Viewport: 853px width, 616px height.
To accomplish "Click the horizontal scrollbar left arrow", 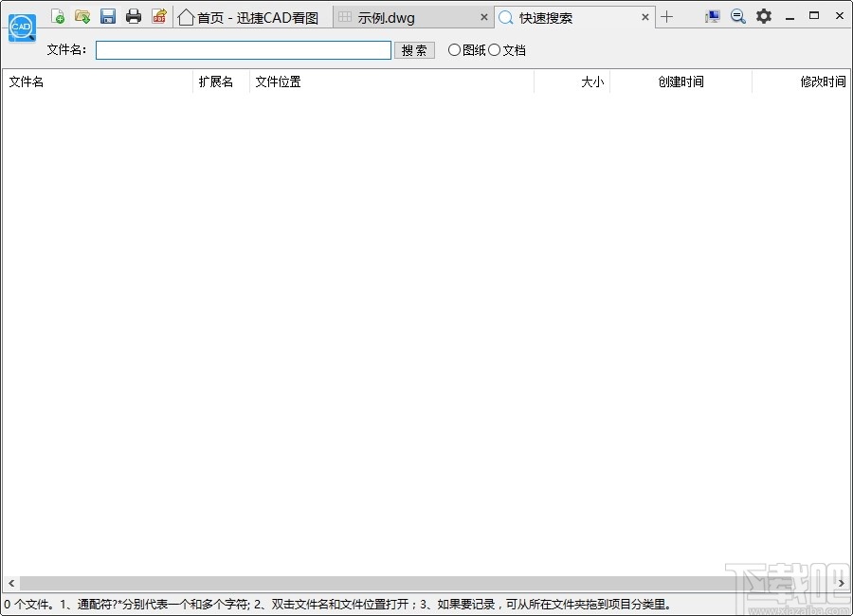I will [11, 584].
